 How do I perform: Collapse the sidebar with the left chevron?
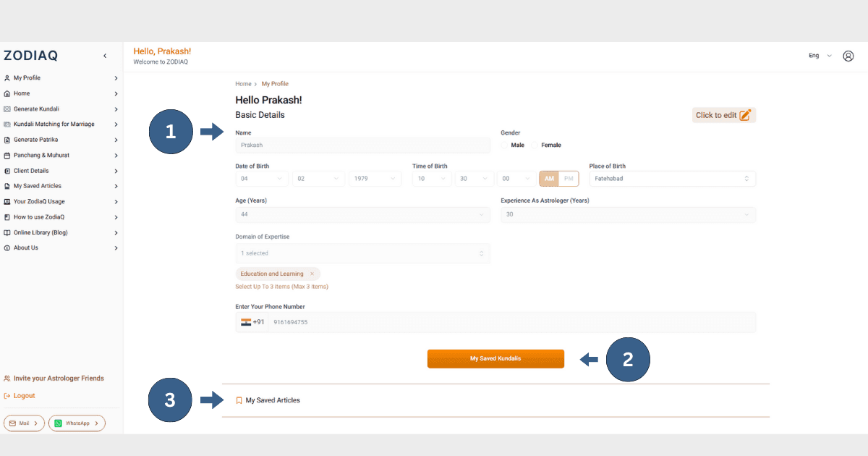(105, 56)
